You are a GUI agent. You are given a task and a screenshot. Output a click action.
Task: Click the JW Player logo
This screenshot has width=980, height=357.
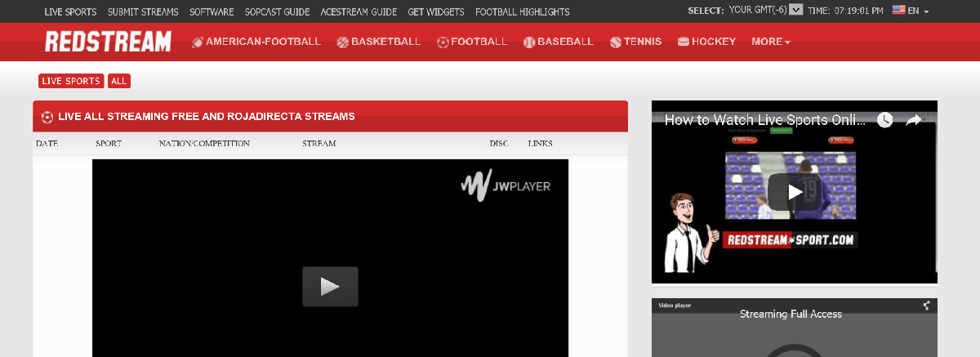[506, 185]
